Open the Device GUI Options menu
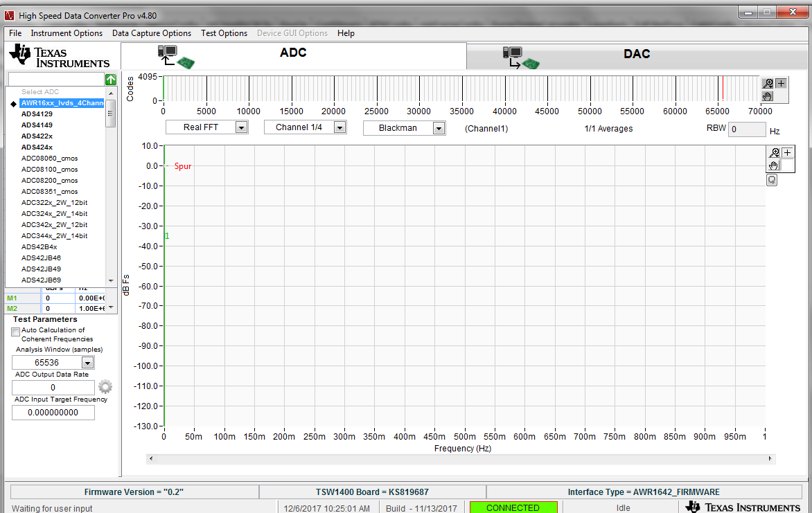 pyautogui.click(x=292, y=33)
